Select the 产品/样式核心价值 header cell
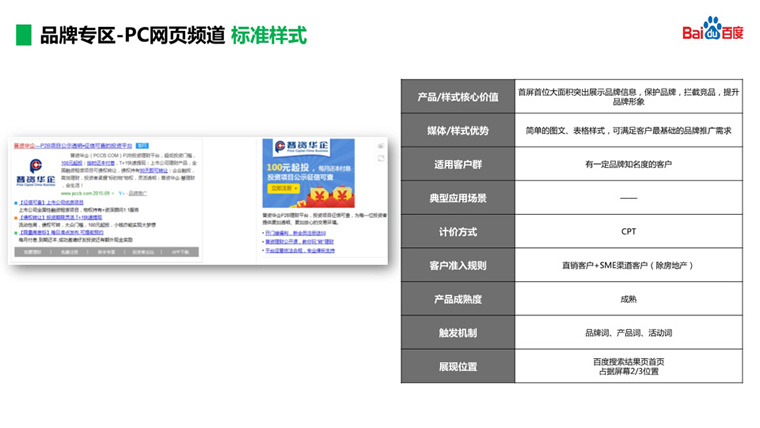 coord(458,96)
